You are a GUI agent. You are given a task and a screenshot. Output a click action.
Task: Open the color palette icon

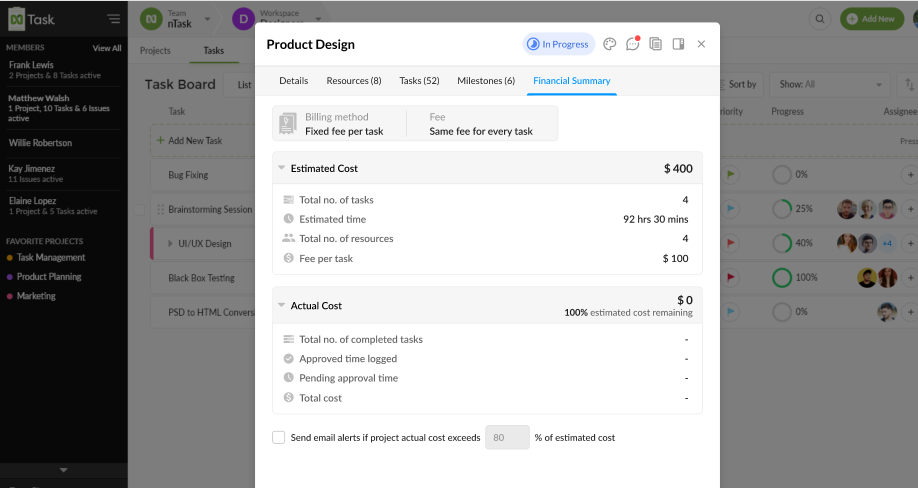coord(610,44)
